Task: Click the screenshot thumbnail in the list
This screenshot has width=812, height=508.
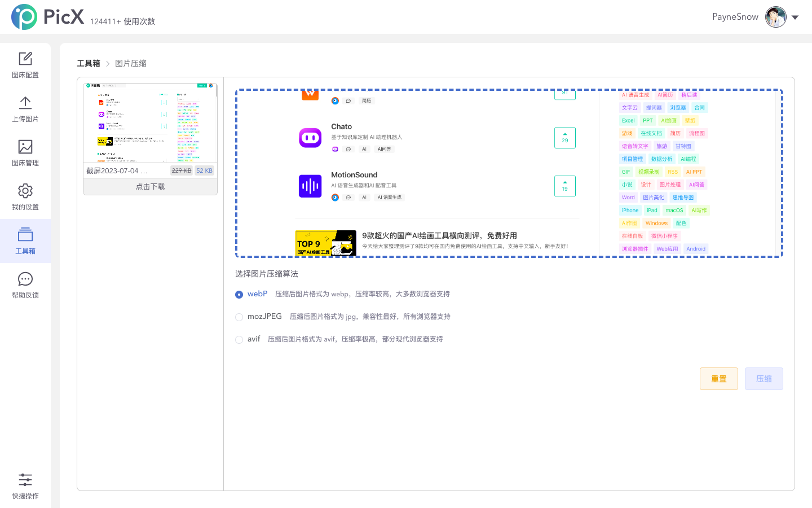Action: click(150, 124)
